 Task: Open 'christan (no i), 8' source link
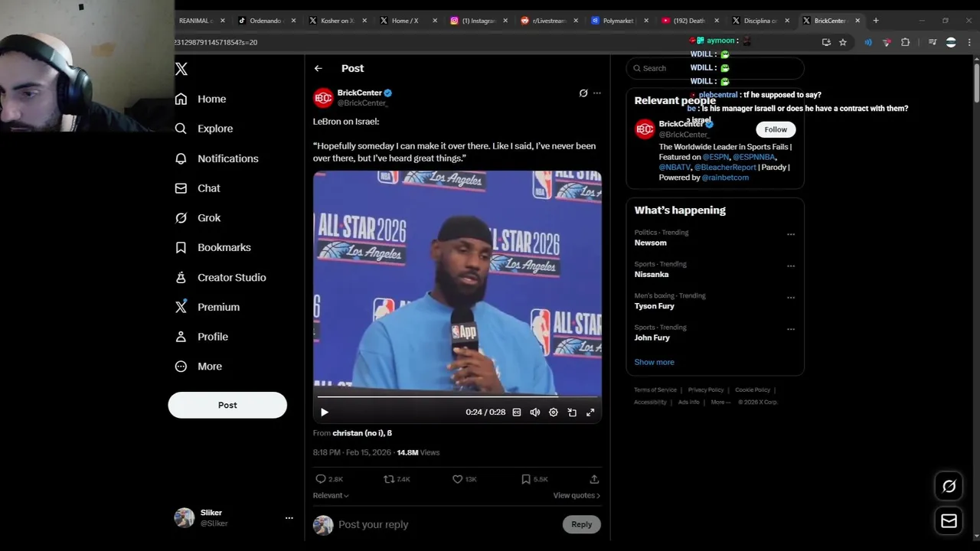(362, 433)
